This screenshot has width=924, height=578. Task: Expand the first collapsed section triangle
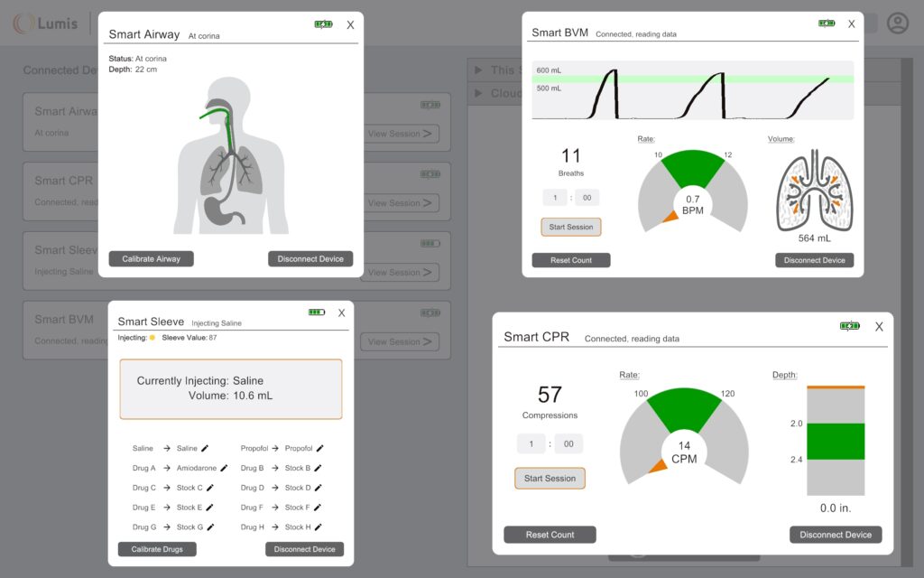tap(477, 70)
